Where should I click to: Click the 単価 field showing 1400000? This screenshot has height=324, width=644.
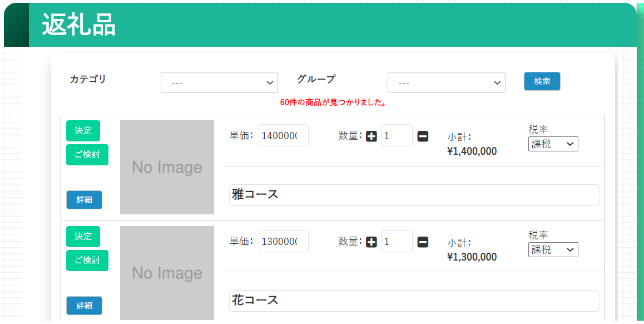point(283,136)
